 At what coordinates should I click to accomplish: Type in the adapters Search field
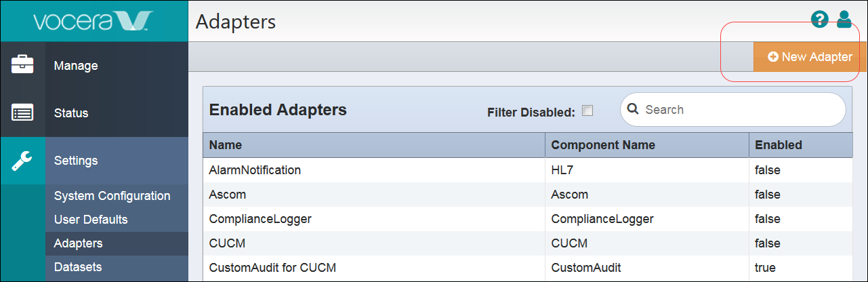coord(739,110)
